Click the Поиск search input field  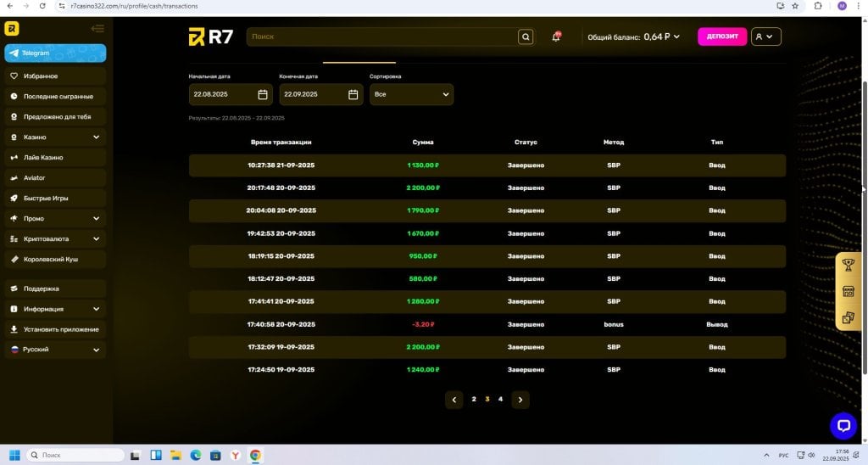[382, 37]
